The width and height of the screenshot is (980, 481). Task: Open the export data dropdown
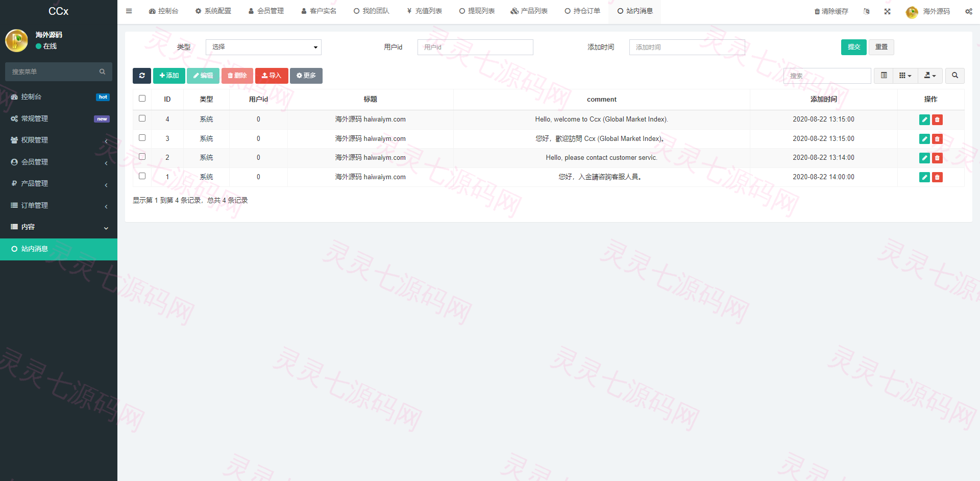coord(930,76)
